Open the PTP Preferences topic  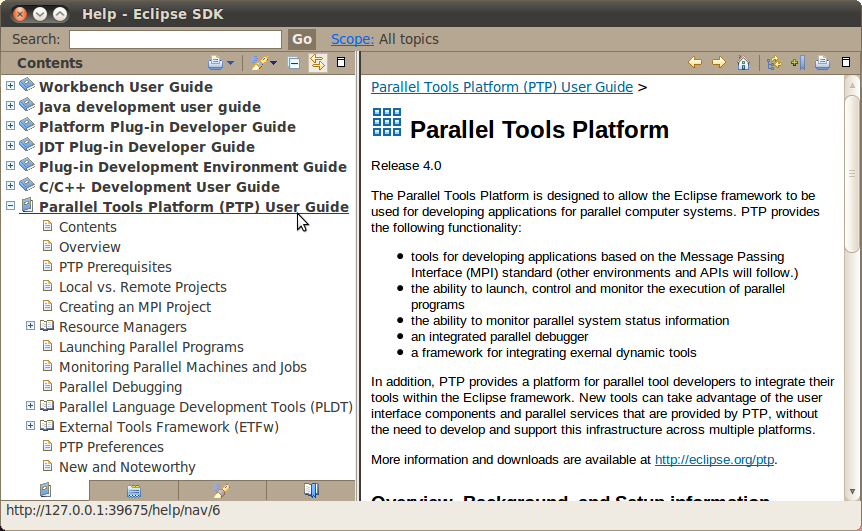(112, 447)
